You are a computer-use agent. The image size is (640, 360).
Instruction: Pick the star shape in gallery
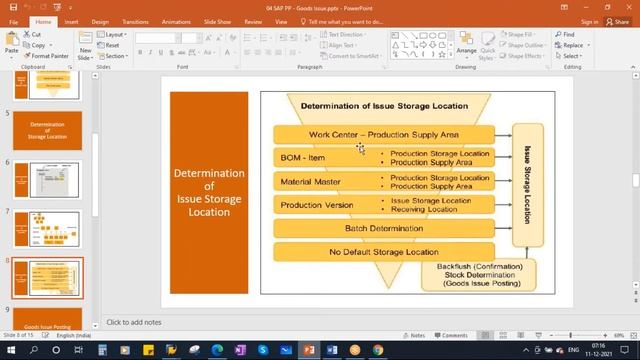tap(442, 54)
